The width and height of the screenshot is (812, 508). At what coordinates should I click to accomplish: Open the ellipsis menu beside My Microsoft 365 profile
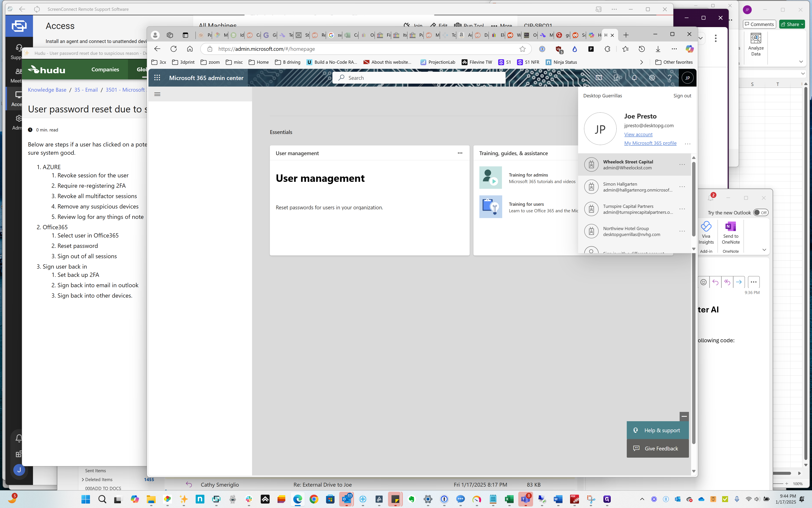coord(687,144)
